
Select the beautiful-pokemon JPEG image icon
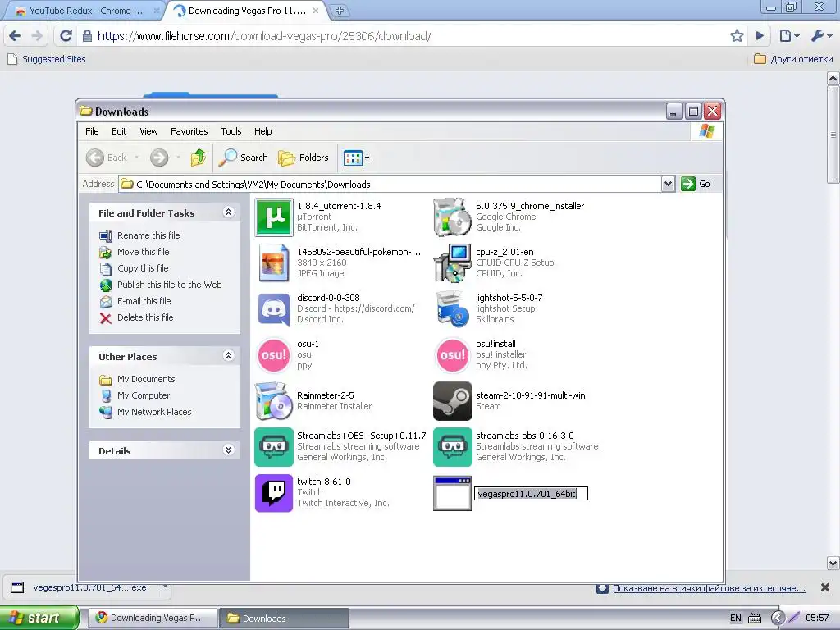pyautogui.click(x=274, y=262)
